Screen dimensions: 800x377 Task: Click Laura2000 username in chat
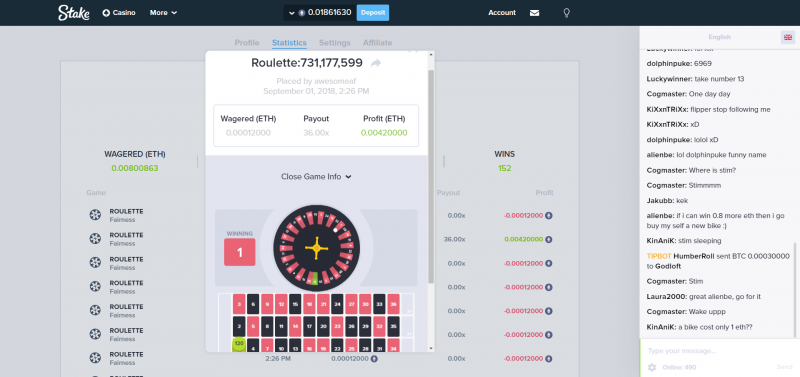pos(667,296)
